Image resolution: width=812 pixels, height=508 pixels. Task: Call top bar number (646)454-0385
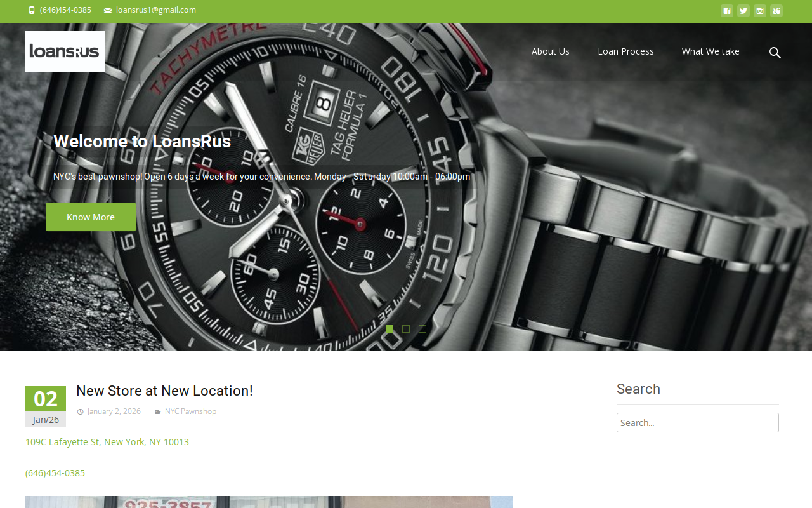[x=65, y=10]
